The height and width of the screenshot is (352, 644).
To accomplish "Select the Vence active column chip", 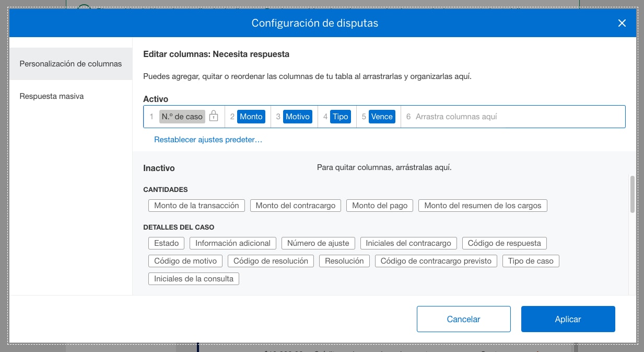I will (382, 116).
